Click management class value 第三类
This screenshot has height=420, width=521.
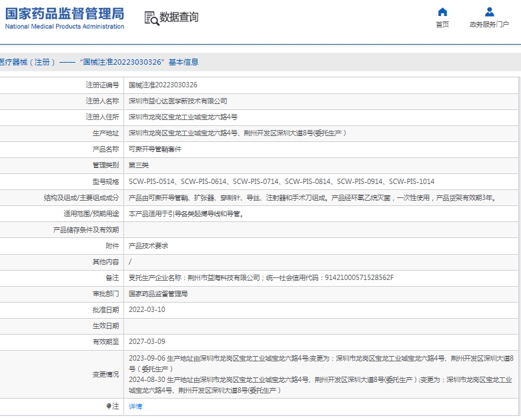(x=139, y=165)
